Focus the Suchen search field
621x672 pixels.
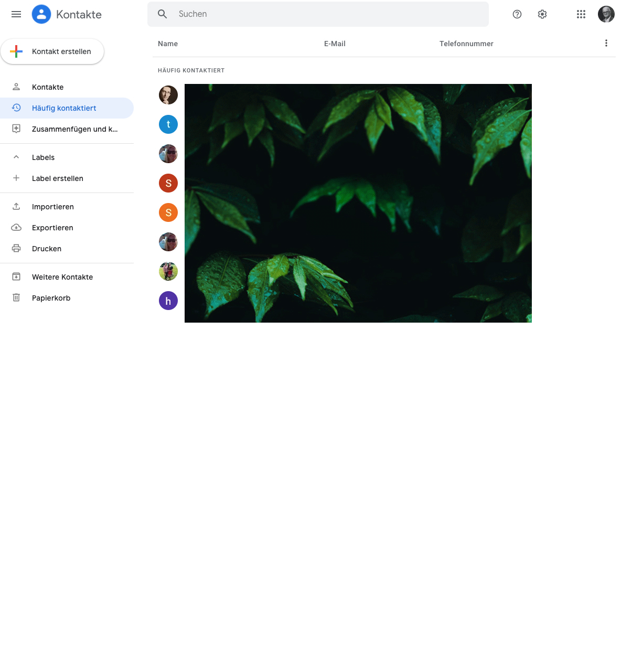click(x=318, y=14)
